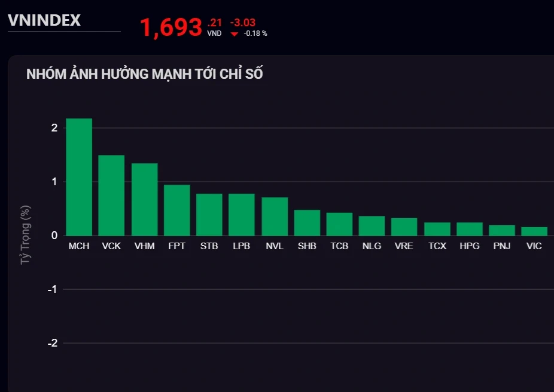Screen dimensions: 554x392
Task: Click the NVL bar
Action: pos(275,216)
